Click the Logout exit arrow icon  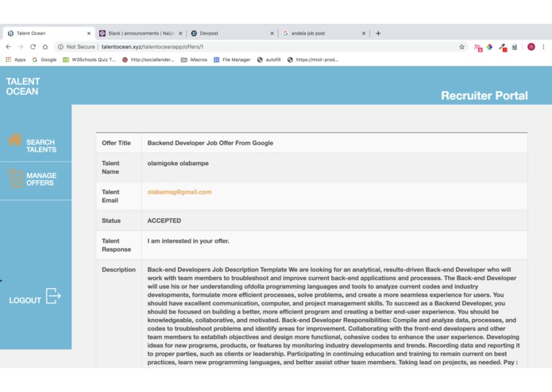(53, 296)
